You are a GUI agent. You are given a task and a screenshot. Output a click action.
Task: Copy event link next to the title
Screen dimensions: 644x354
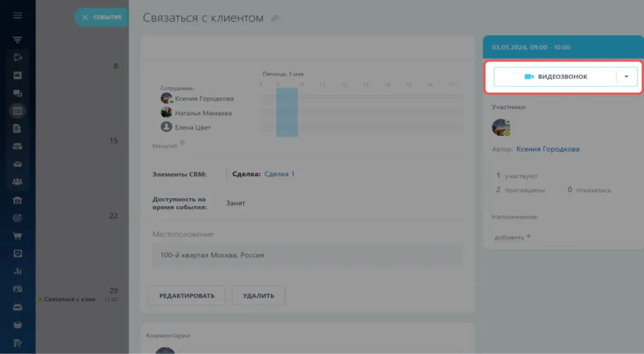[274, 18]
